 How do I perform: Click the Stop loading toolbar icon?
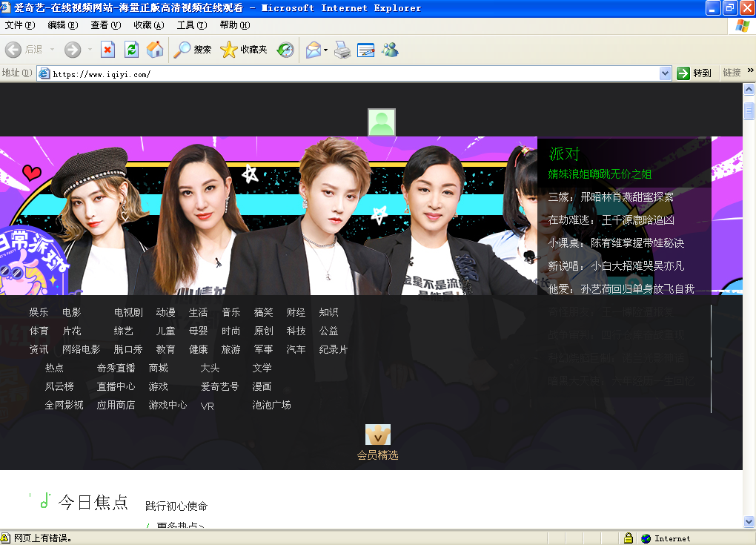point(107,49)
